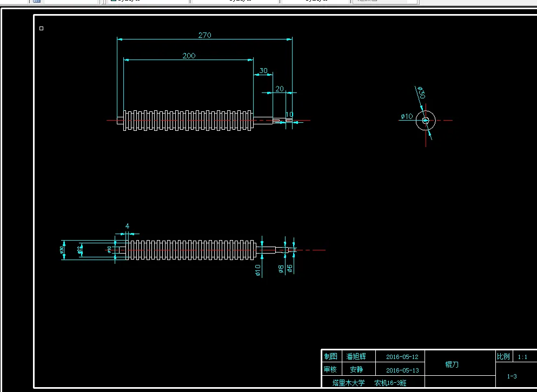Select the 农机16-3班 class text
537x392 pixels.
tap(390, 383)
